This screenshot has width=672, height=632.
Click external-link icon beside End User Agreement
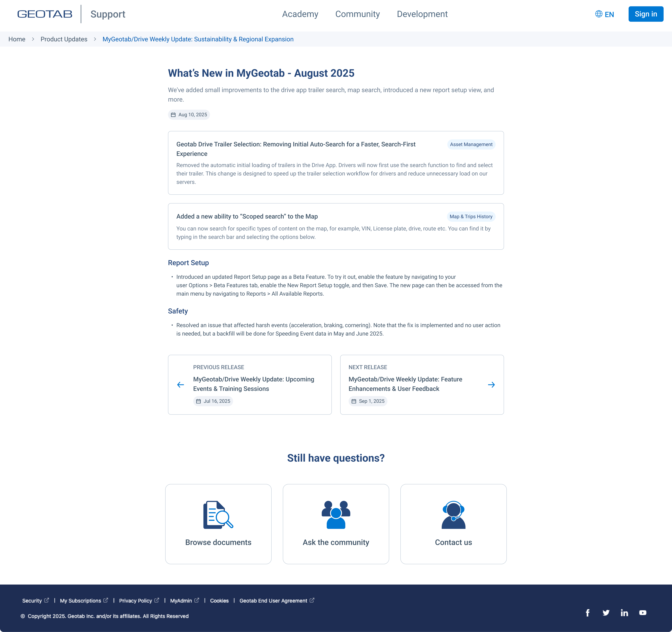[312, 600]
